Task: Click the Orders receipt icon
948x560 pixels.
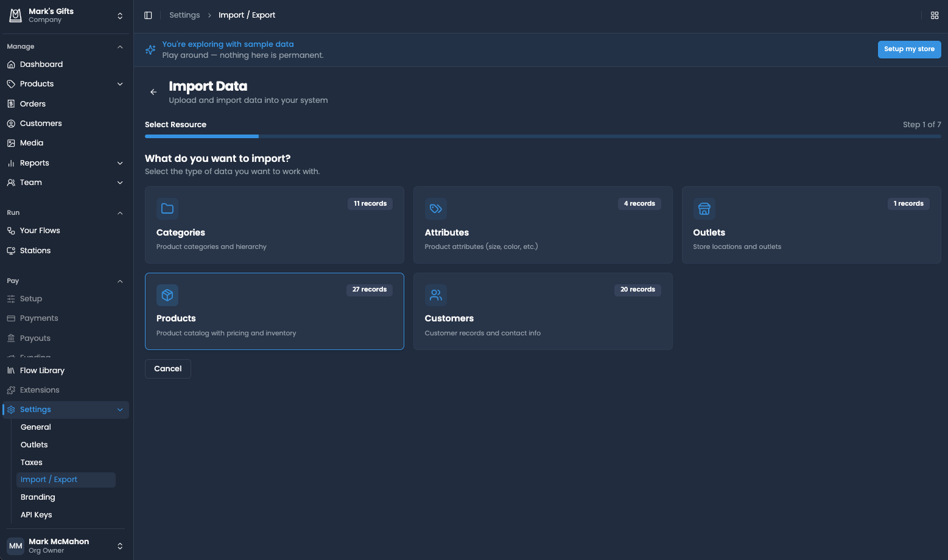Action: pyautogui.click(x=11, y=104)
